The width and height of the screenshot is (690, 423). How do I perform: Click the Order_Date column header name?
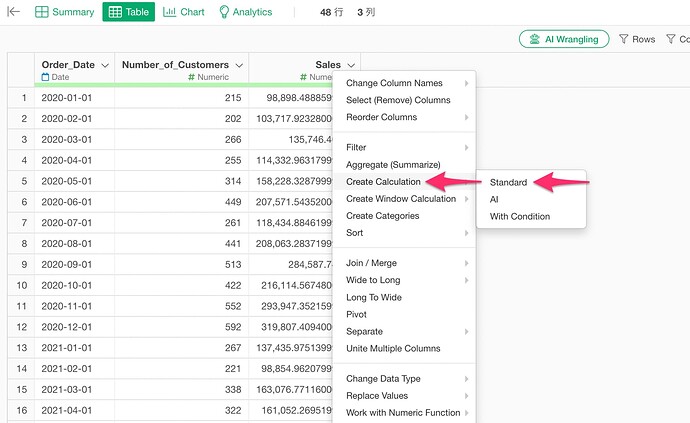click(68, 65)
